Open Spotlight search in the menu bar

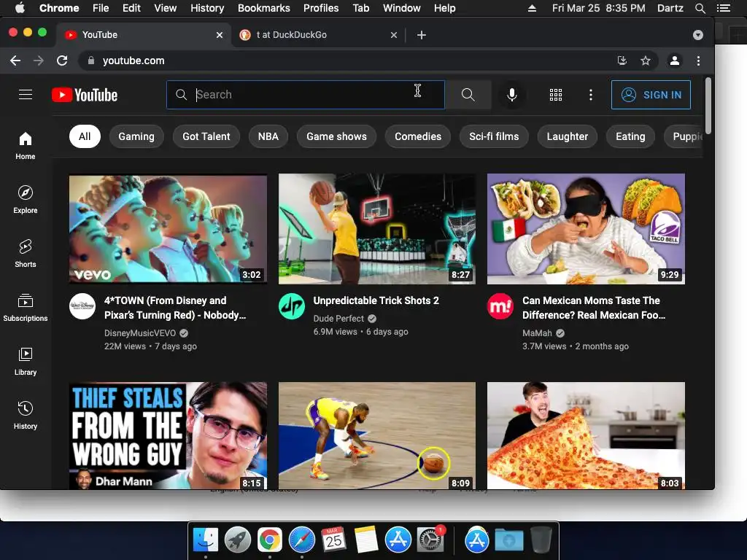pos(700,8)
